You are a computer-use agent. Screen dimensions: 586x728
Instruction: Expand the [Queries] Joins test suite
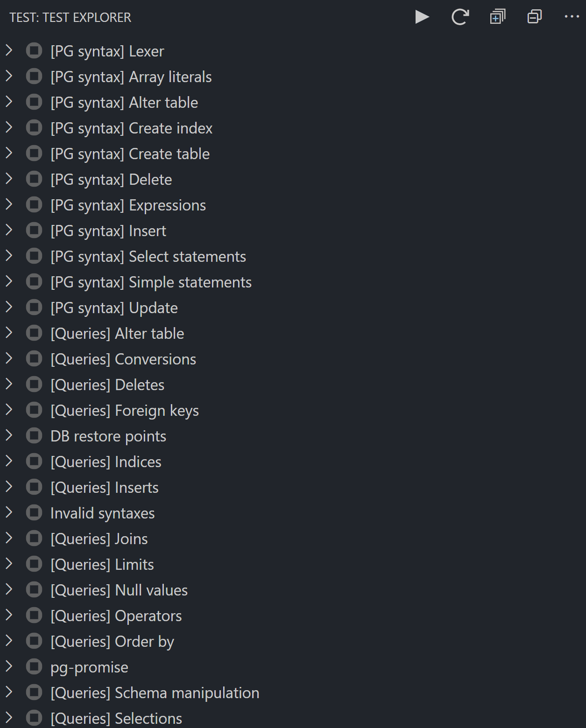coord(9,539)
